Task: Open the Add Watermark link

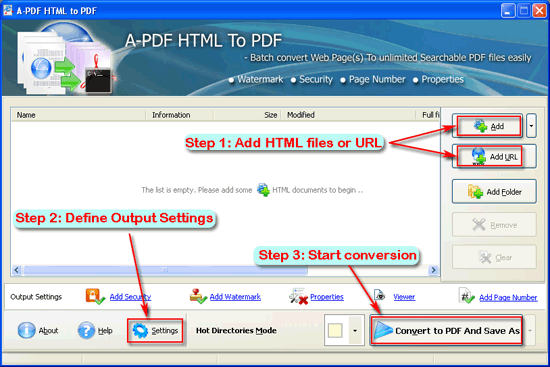Action: pos(235,297)
